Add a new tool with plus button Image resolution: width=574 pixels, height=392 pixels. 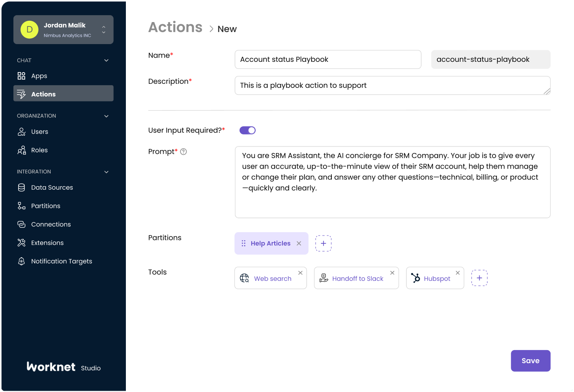[479, 278]
